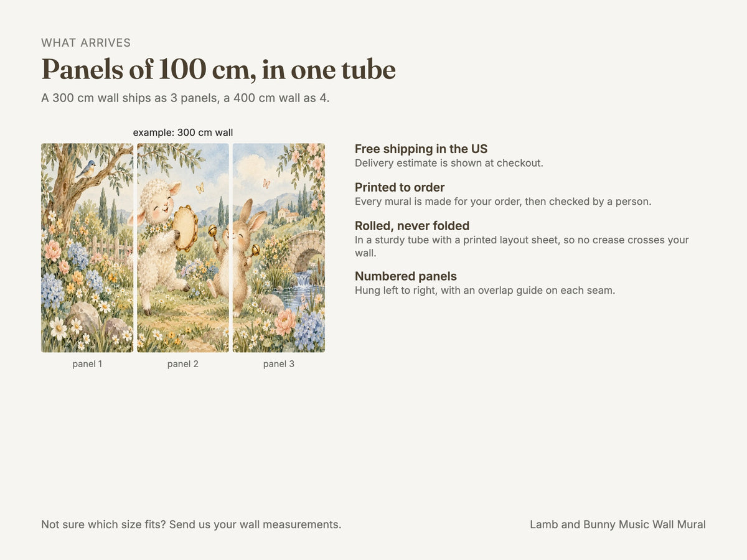Click 'Lamb and Bunny Music Wall Mural' title

(618, 525)
